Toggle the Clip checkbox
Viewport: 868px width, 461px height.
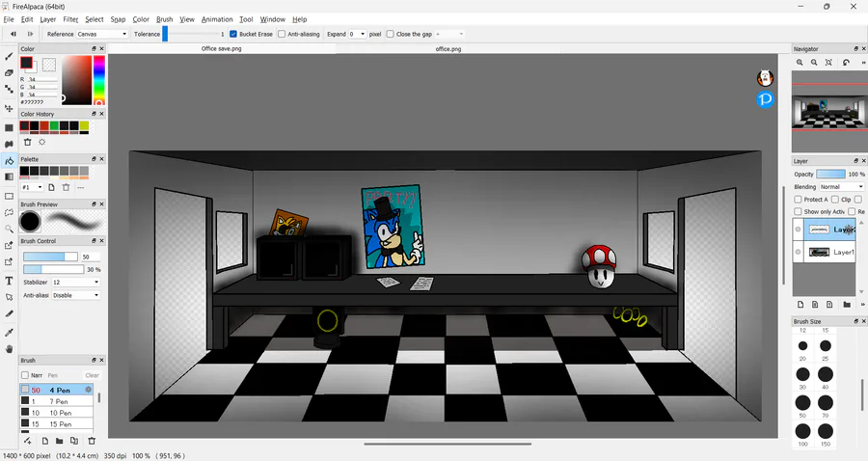pyautogui.click(x=835, y=200)
